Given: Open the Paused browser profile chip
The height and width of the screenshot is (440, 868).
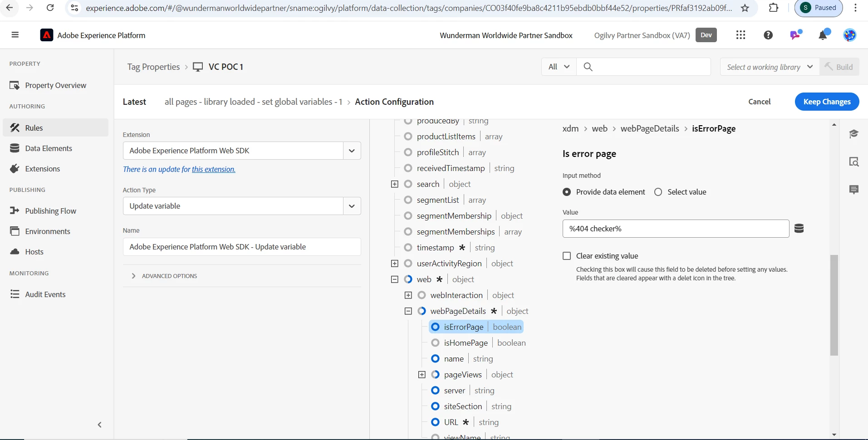Looking at the screenshot, I should [819, 8].
